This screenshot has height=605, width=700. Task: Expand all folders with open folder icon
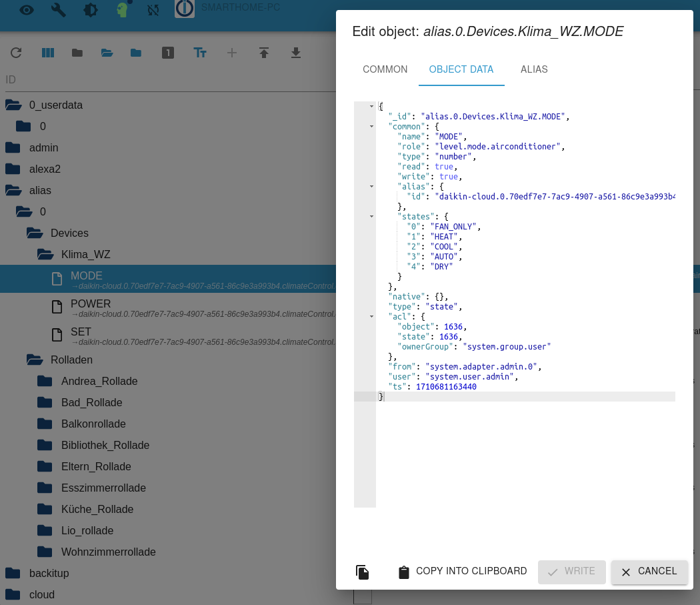click(x=107, y=53)
